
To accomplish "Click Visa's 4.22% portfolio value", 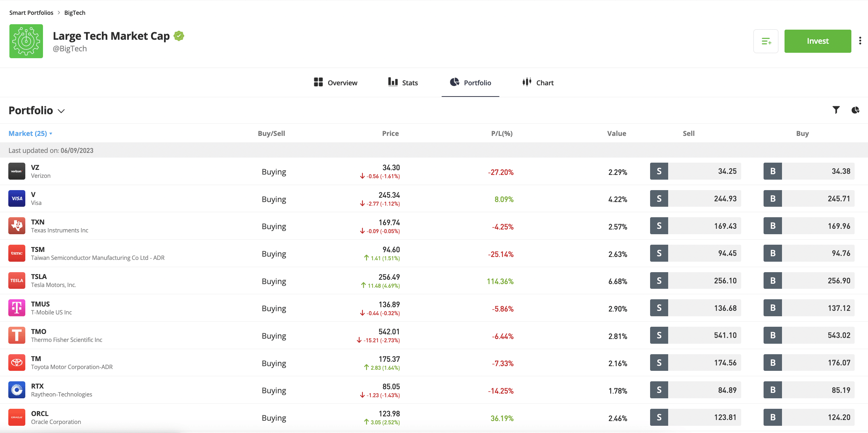I will [618, 199].
